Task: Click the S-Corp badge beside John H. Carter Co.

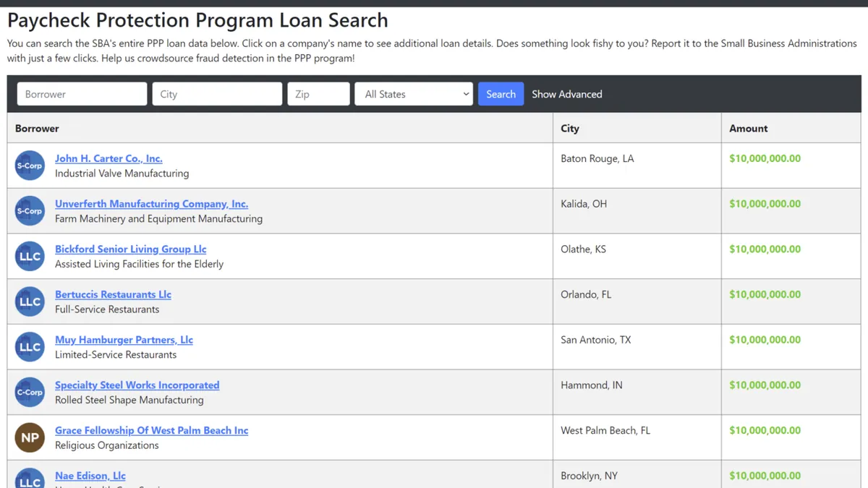Action: click(30, 166)
